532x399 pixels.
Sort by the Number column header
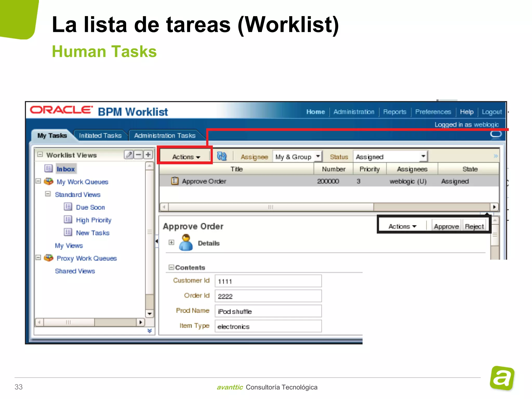[334, 169]
